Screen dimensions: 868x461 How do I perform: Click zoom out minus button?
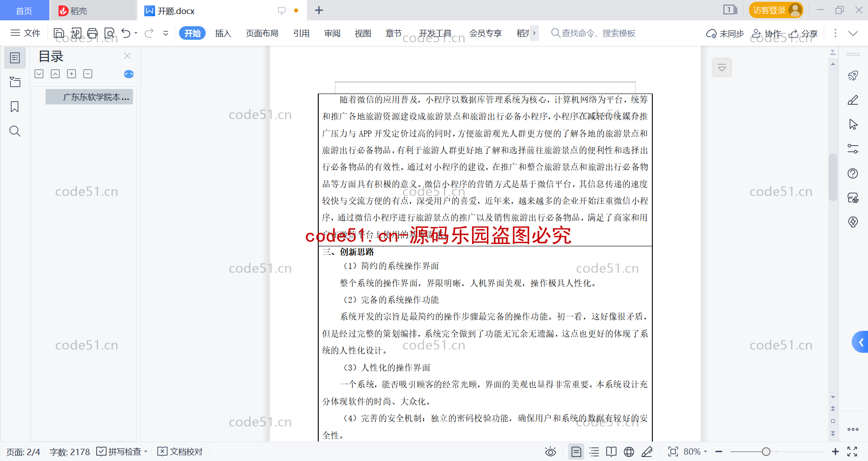click(x=719, y=452)
